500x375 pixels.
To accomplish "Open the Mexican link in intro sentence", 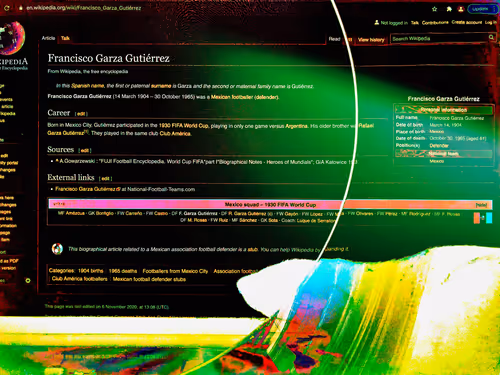I will [x=220, y=97].
